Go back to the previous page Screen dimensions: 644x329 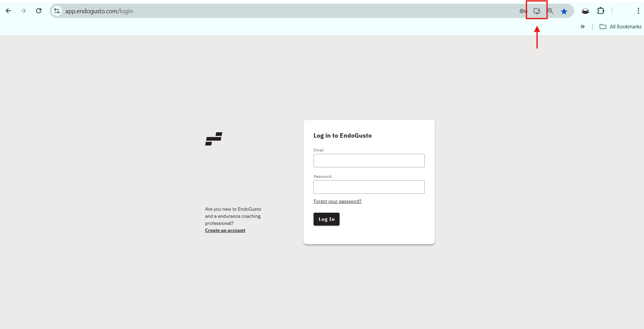8,11
